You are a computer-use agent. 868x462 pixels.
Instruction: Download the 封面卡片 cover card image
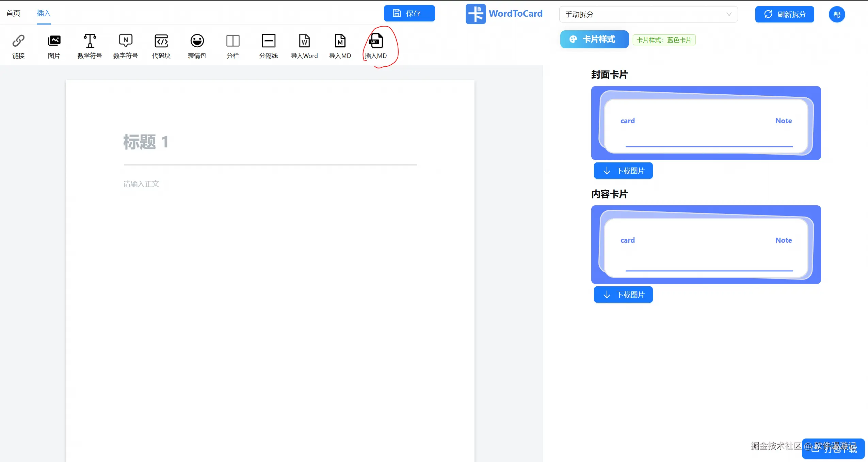click(623, 170)
